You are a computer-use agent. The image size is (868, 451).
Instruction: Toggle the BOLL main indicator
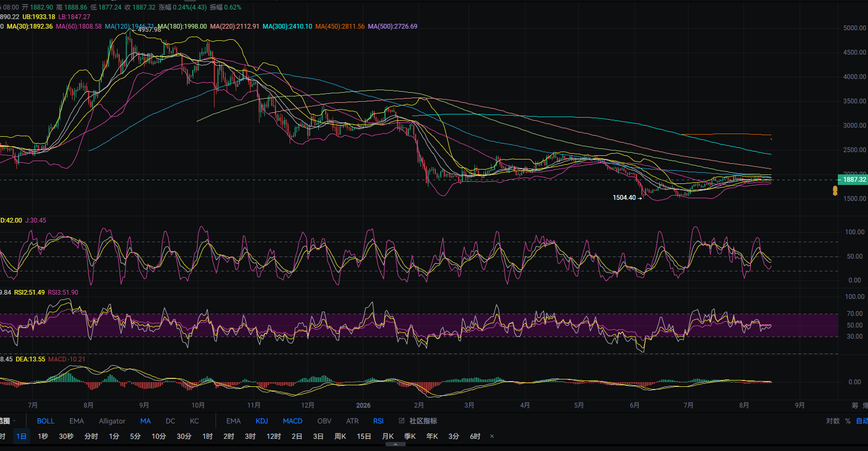(46, 421)
